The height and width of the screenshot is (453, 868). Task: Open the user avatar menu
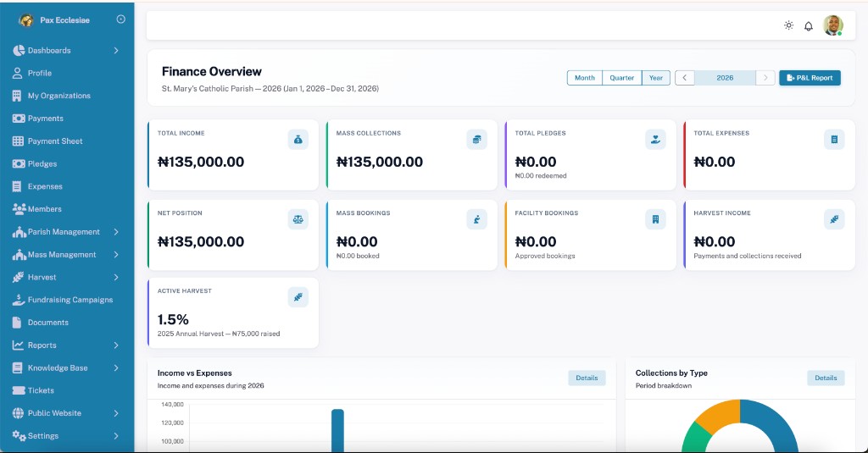coord(832,25)
